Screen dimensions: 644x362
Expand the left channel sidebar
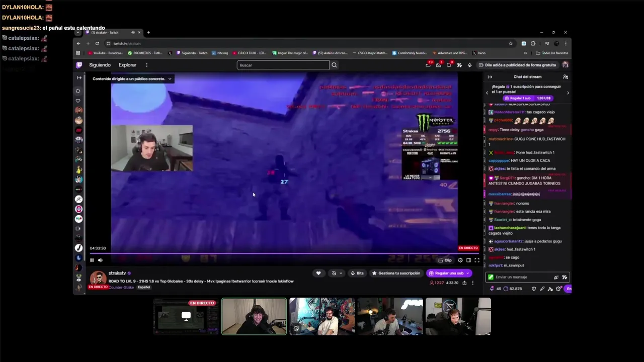point(79,77)
